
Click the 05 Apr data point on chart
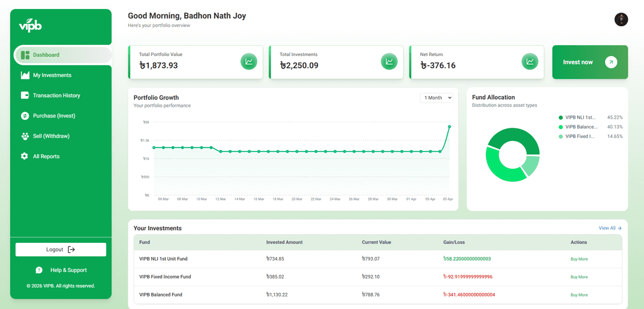[450, 126]
